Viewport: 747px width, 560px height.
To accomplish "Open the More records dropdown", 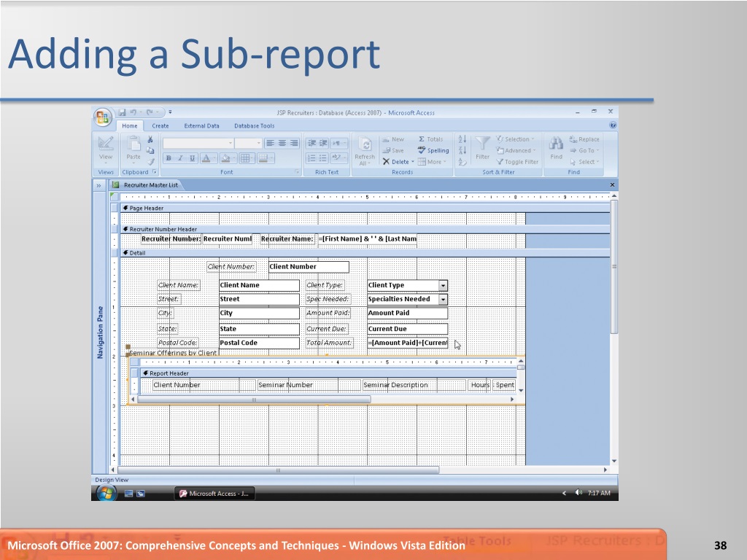I will (433, 162).
